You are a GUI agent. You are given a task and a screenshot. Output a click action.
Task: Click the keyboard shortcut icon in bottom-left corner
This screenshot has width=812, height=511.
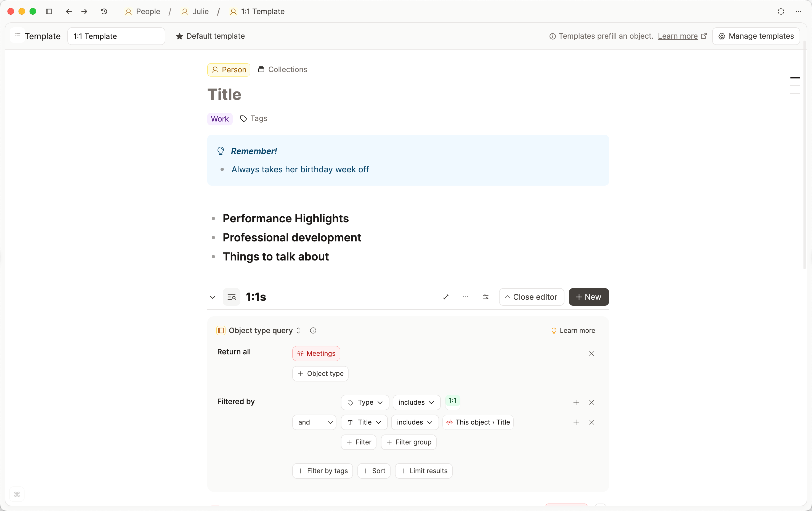[x=17, y=494]
